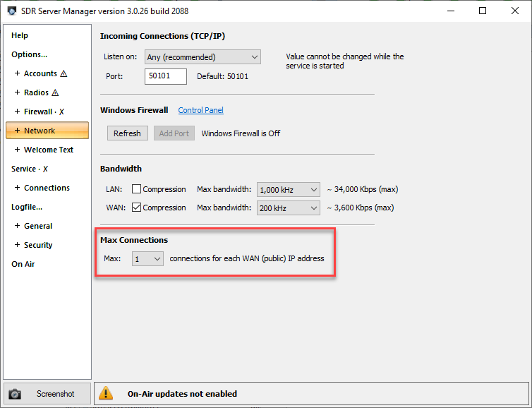Open WAN max bandwidth dropdown

(289, 208)
